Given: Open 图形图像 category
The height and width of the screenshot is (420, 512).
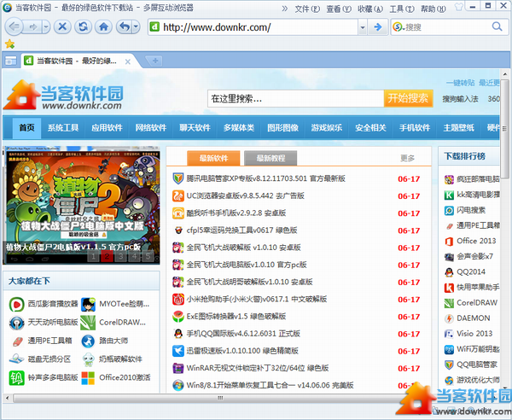Looking at the screenshot, I should 282,128.
